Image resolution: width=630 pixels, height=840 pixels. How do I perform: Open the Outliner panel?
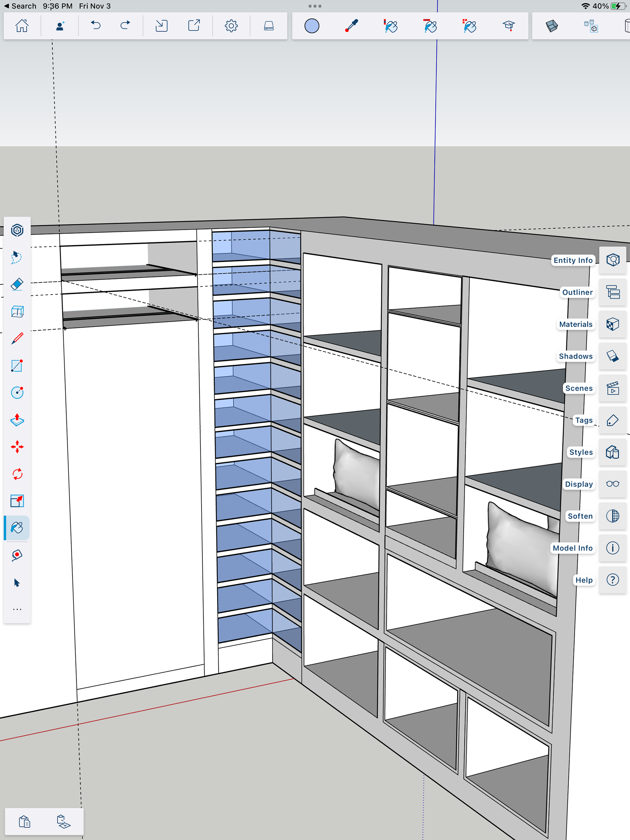click(613, 292)
